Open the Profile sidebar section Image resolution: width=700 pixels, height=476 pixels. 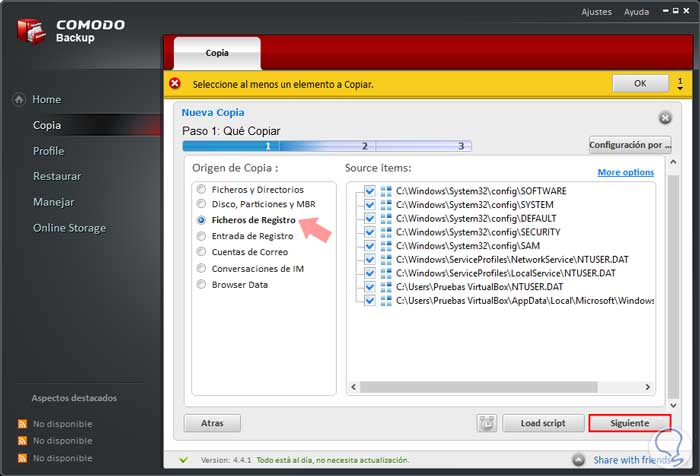coord(48,151)
